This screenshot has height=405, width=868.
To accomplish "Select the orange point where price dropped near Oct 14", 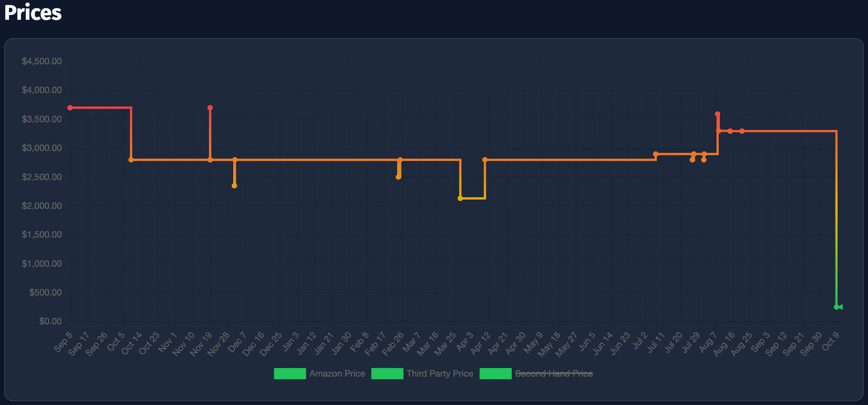I will coord(131,160).
